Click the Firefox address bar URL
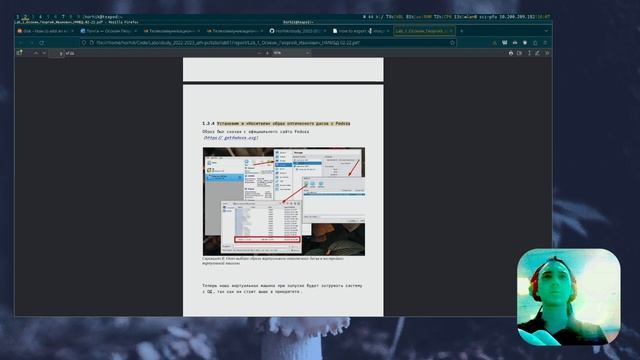 click(228, 42)
